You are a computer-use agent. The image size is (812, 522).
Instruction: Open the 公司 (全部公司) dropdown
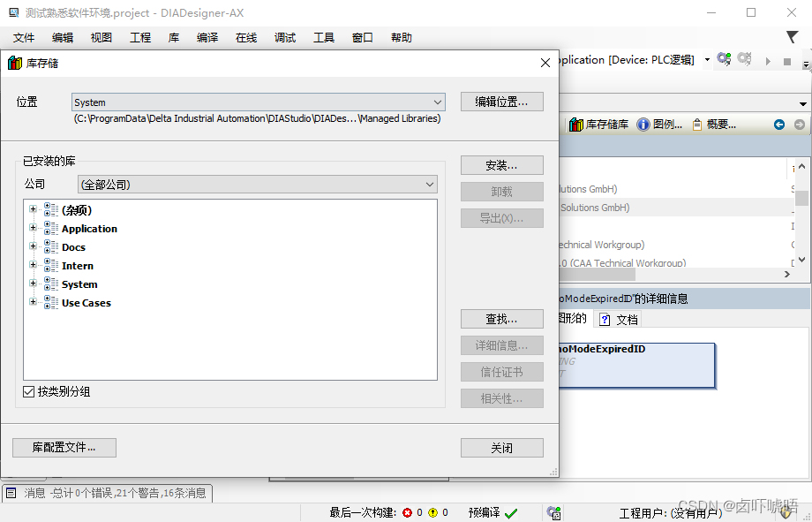click(258, 184)
